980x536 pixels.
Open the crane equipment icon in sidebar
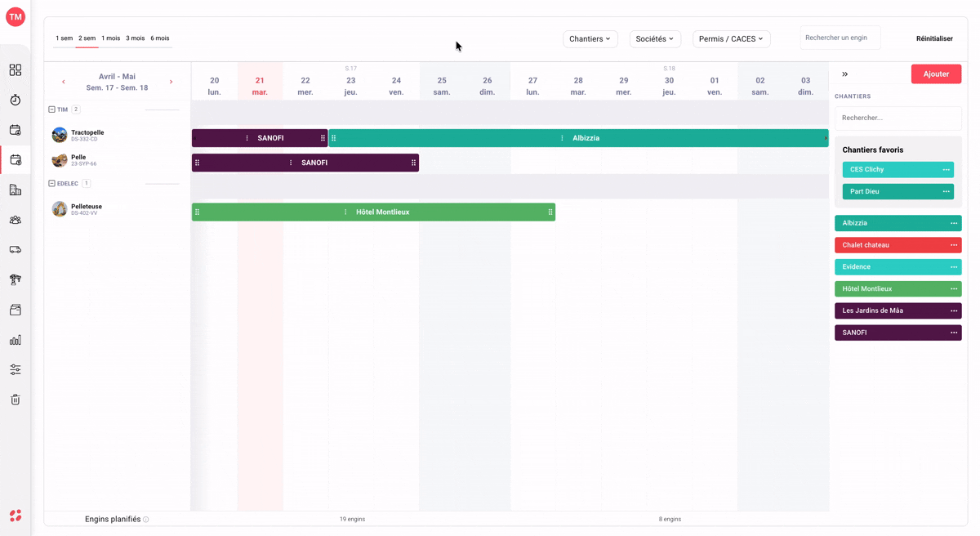15,279
